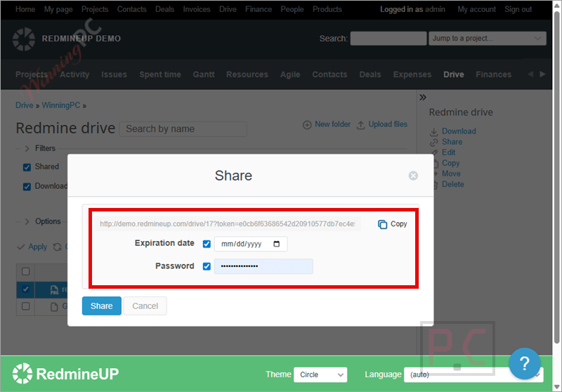The image size is (562, 392).
Task: Open the Theme Circle dropdown
Action: pyautogui.click(x=320, y=374)
